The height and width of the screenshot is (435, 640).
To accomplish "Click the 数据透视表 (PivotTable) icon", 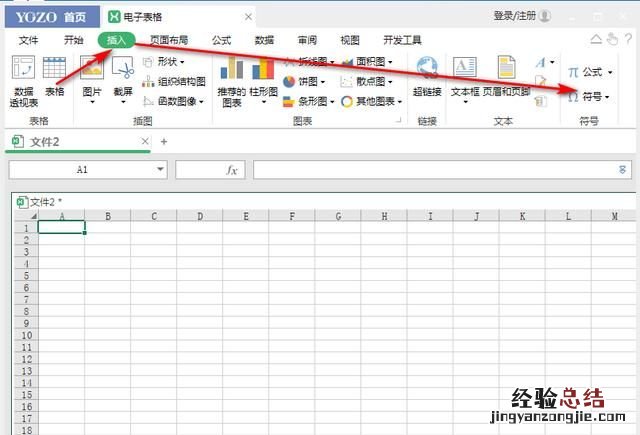I will click(x=23, y=70).
